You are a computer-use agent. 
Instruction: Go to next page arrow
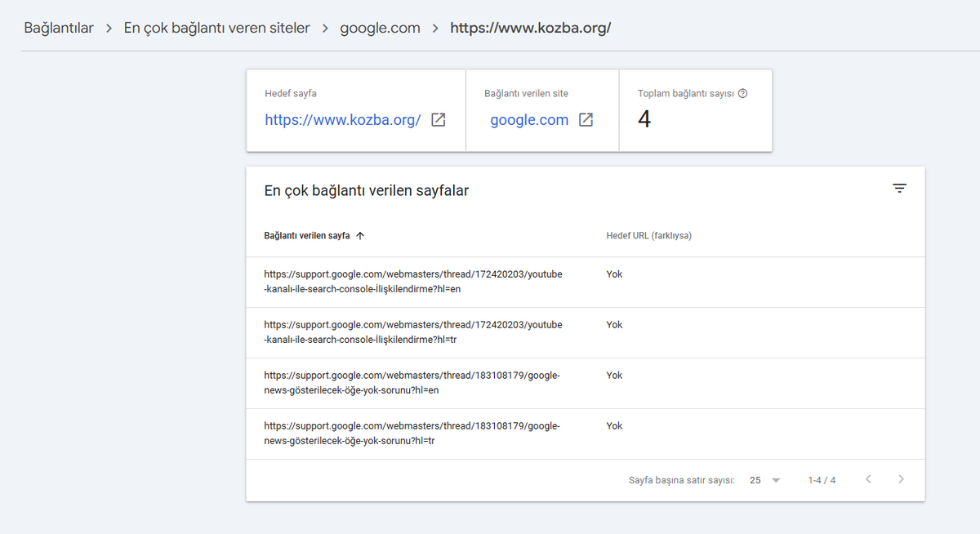click(901, 479)
